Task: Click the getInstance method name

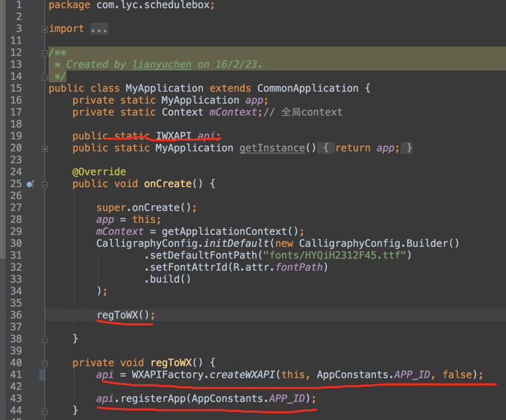Action: tap(272, 148)
